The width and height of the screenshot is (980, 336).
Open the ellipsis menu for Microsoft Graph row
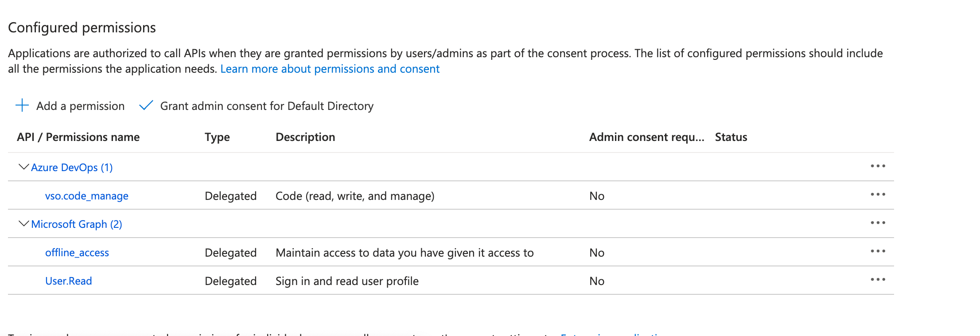coord(878,223)
